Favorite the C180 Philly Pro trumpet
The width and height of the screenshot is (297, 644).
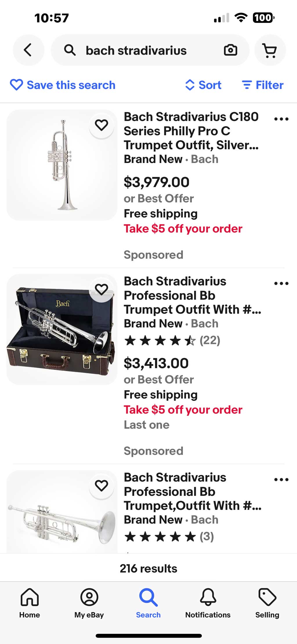[x=102, y=125]
